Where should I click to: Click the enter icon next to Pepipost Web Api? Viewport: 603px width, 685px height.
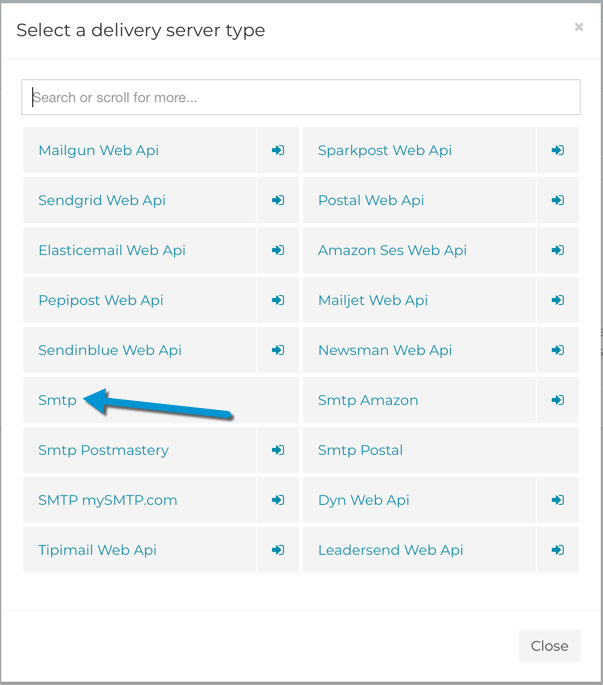(x=278, y=300)
